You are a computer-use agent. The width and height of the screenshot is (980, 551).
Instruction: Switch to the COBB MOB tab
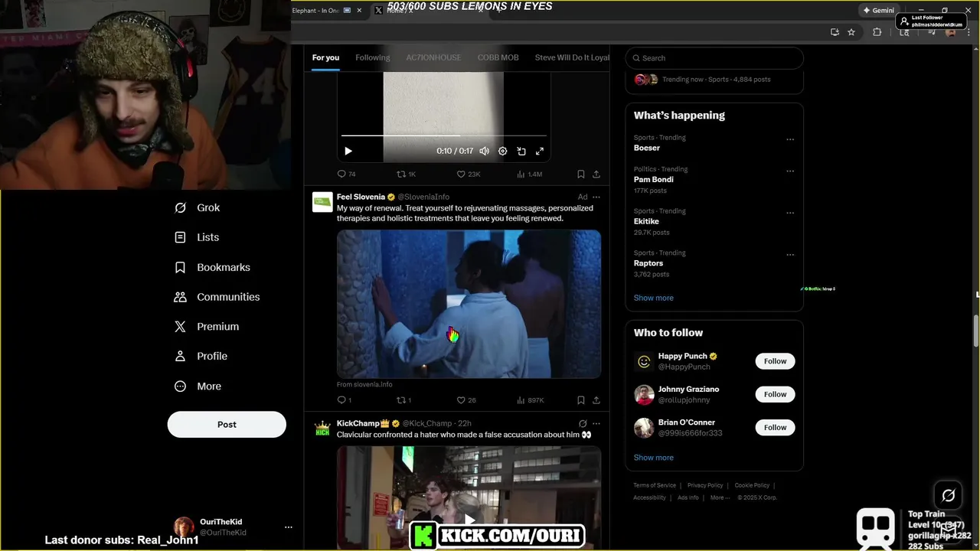(x=498, y=57)
